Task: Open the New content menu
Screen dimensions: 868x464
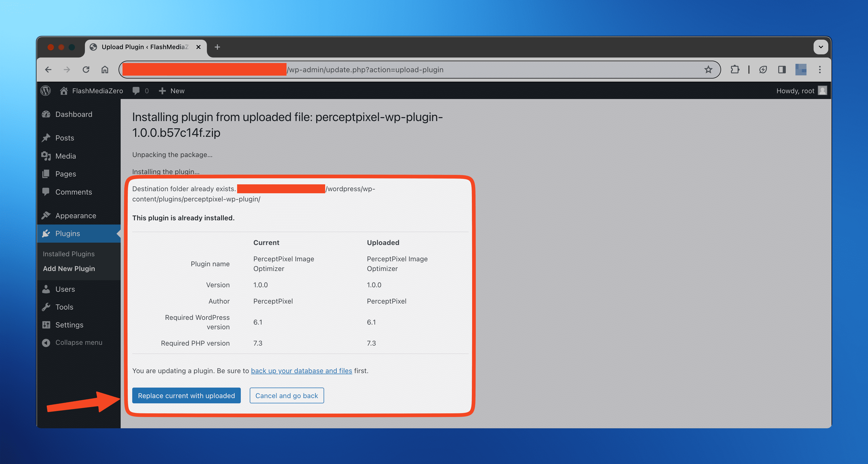Action: click(172, 91)
